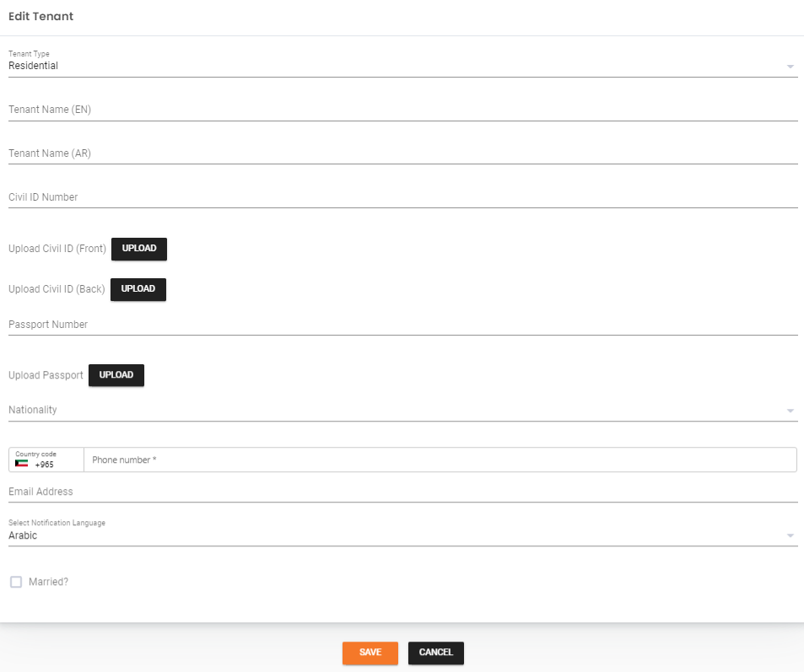Screen dimensions: 804x672
Task: Click the Tenant Type dropdown arrow icon
Action: tap(790, 66)
